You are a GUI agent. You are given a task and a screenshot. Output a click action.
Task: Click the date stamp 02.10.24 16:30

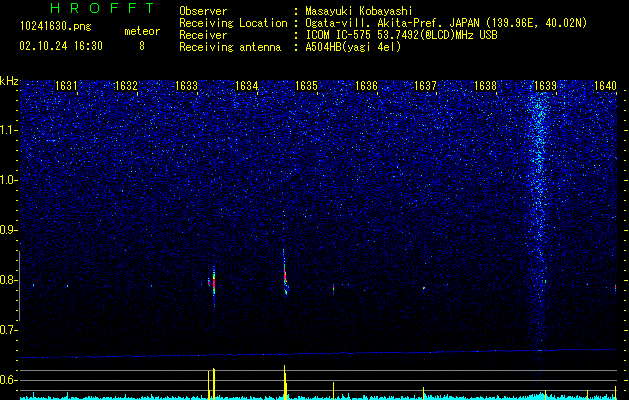tap(61, 46)
